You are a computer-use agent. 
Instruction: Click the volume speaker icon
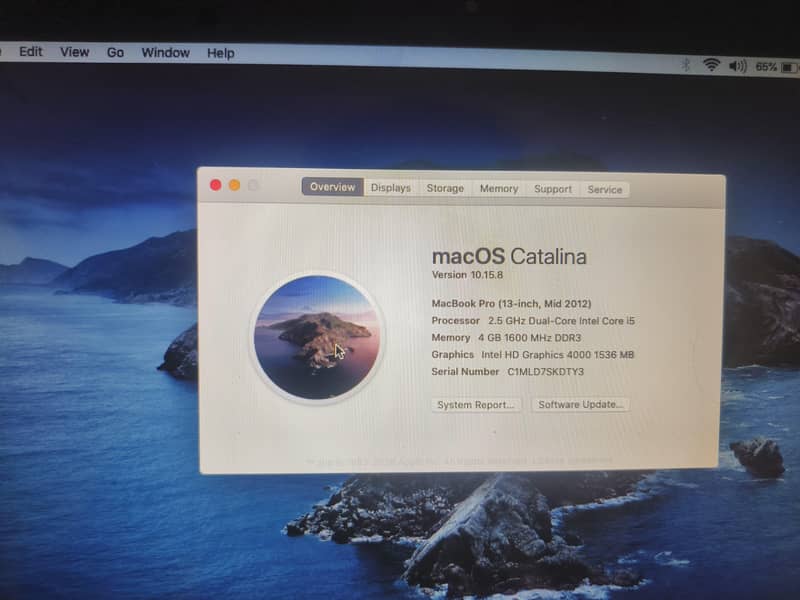738,66
